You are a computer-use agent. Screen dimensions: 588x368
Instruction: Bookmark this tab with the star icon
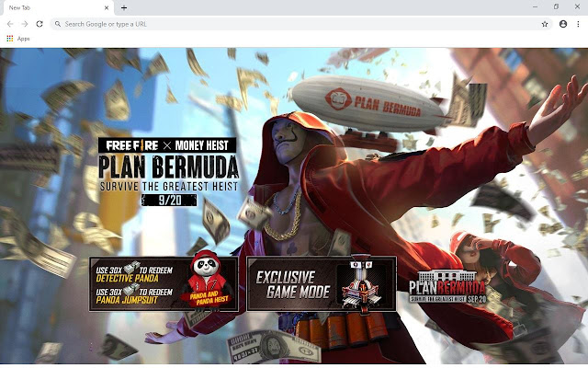(545, 24)
